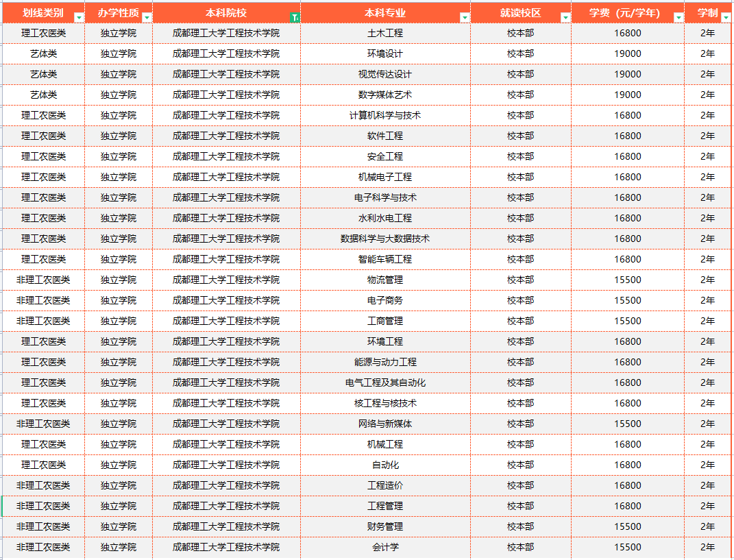Select 非理工农医类 in the 电子商务 row
This screenshot has height=560, width=734.
[44, 301]
